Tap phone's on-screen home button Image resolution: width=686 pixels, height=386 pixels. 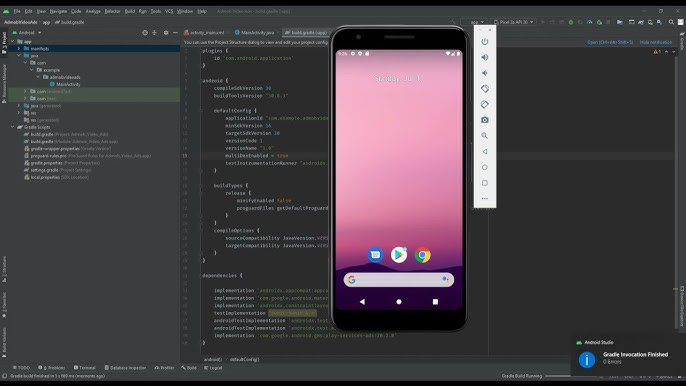pyautogui.click(x=399, y=302)
